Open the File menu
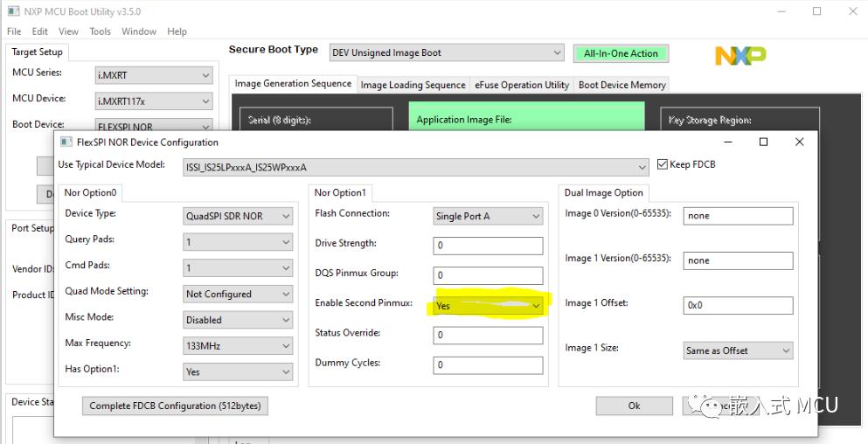This screenshot has height=444, width=868. [14, 31]
